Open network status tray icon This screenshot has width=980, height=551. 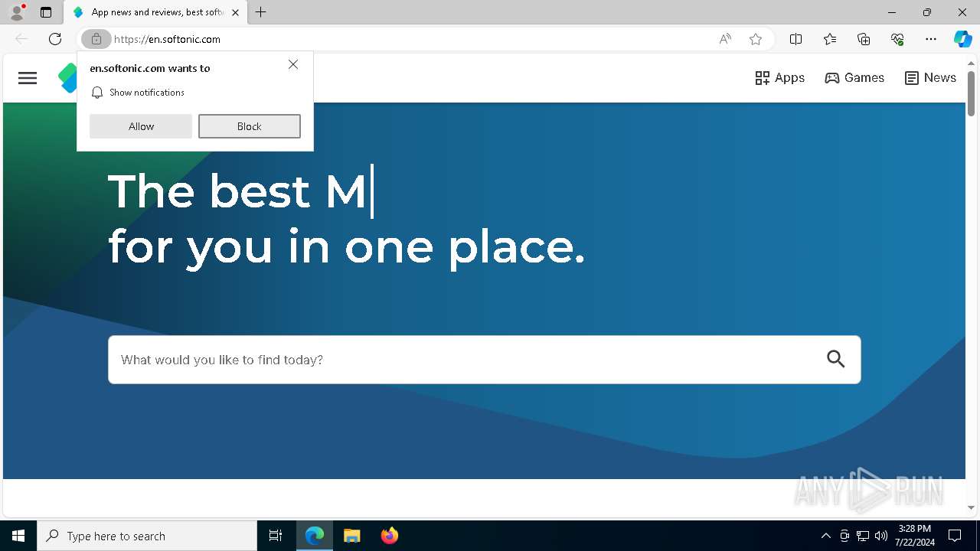[863, 536]
